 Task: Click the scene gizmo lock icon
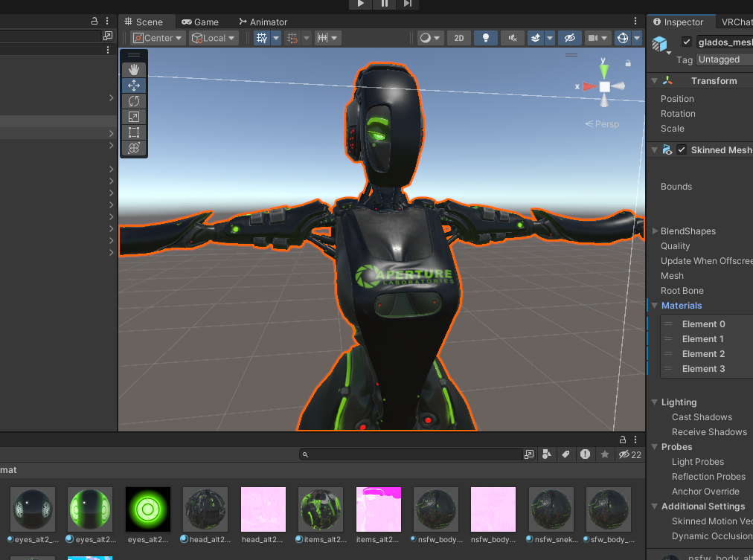pos(628,63)
